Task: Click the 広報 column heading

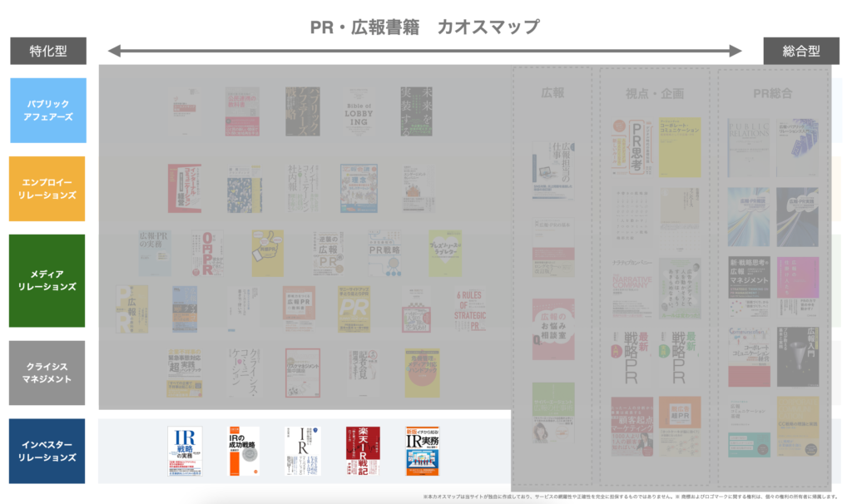Action: point(552,93)
